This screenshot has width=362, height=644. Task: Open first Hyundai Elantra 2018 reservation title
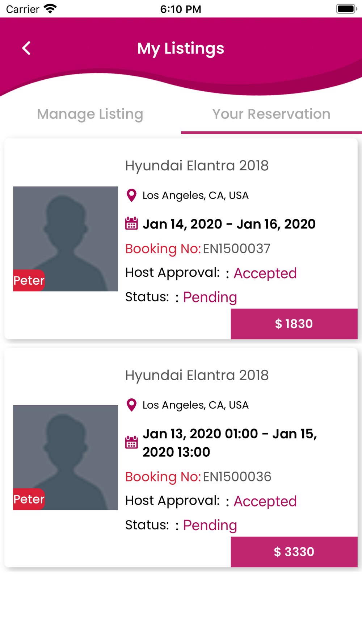point(197,166)
